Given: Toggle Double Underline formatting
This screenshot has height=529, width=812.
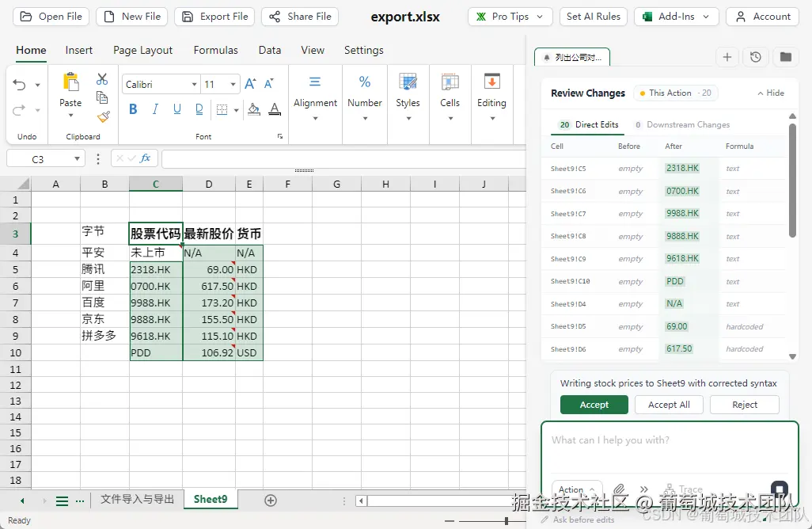Looking at the screenshot, I should 199,109.
